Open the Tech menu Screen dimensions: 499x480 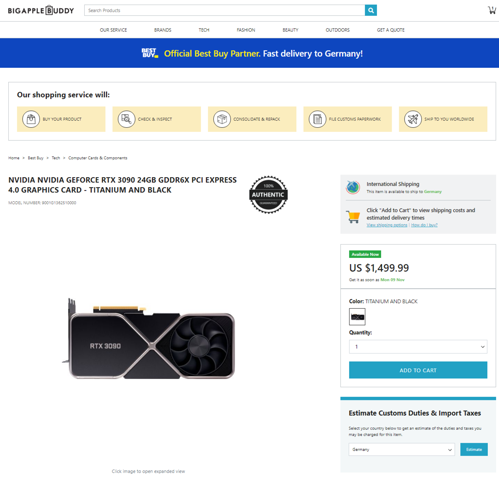(x=204, y=30)
